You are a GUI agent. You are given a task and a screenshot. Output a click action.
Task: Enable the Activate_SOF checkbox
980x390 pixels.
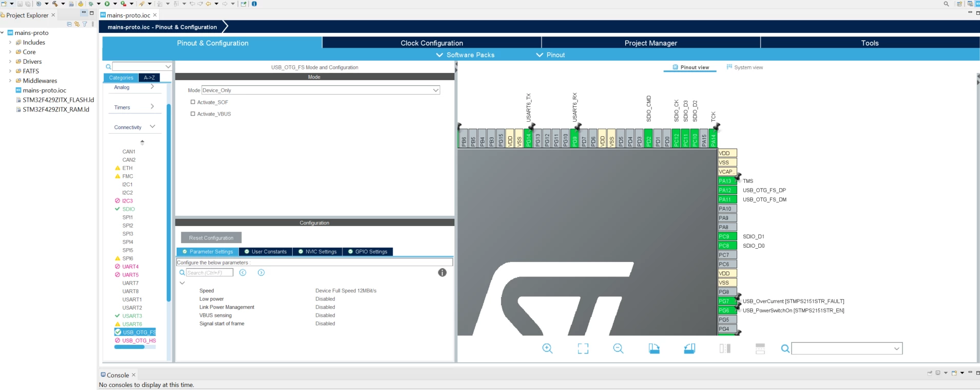coord(193,102)
